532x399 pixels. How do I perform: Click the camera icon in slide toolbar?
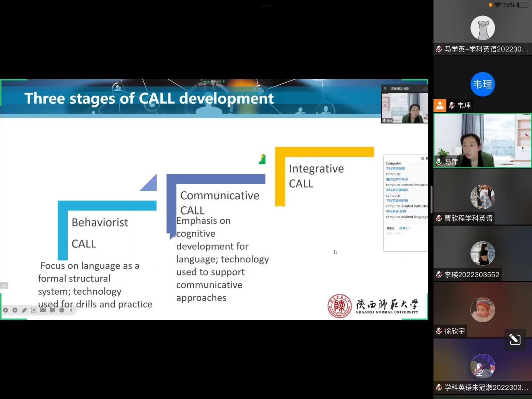pyautogui.click(x=43, y=310)
